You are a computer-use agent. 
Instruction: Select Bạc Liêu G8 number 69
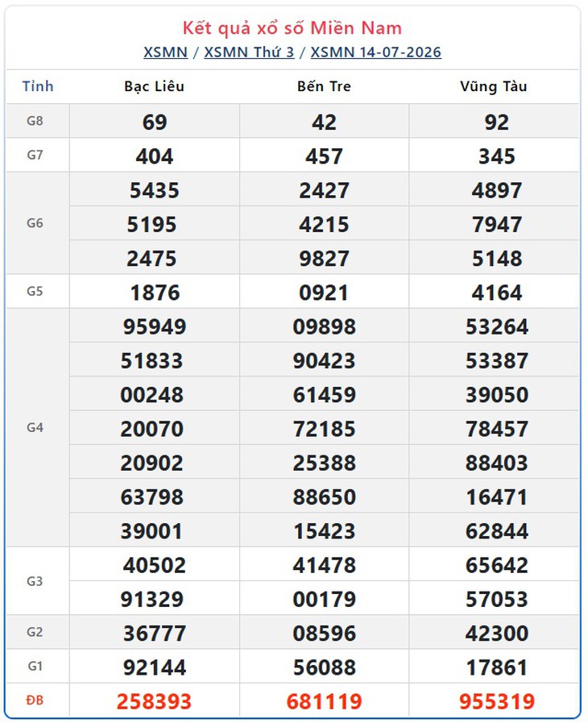point(155,123)
